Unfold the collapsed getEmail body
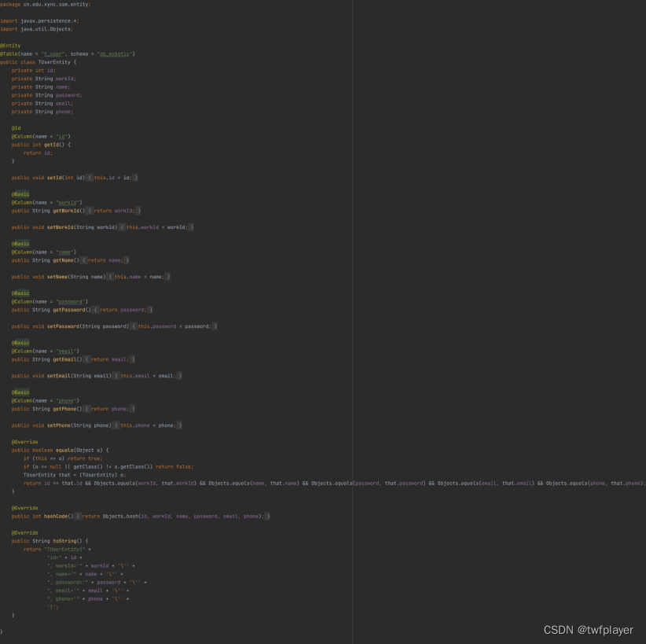The height and width of the screenshot is (644, 646). (109, 359)
